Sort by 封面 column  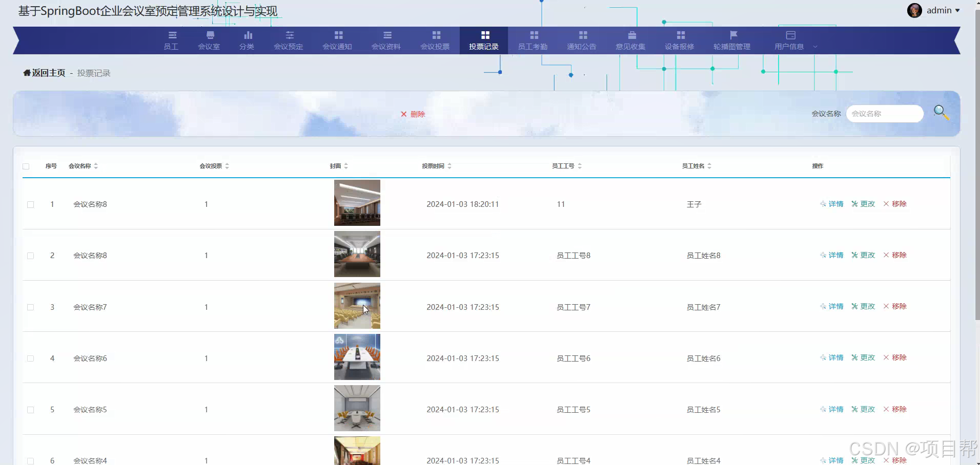(x=346, y=166)
